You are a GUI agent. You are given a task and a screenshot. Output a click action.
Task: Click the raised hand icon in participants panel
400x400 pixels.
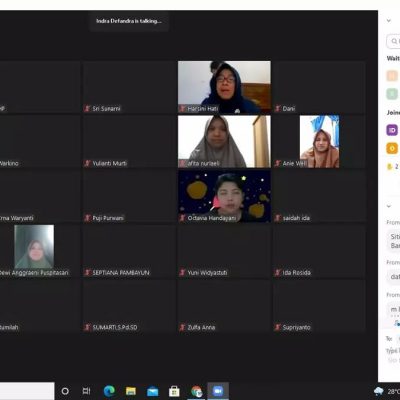(389, 166)
